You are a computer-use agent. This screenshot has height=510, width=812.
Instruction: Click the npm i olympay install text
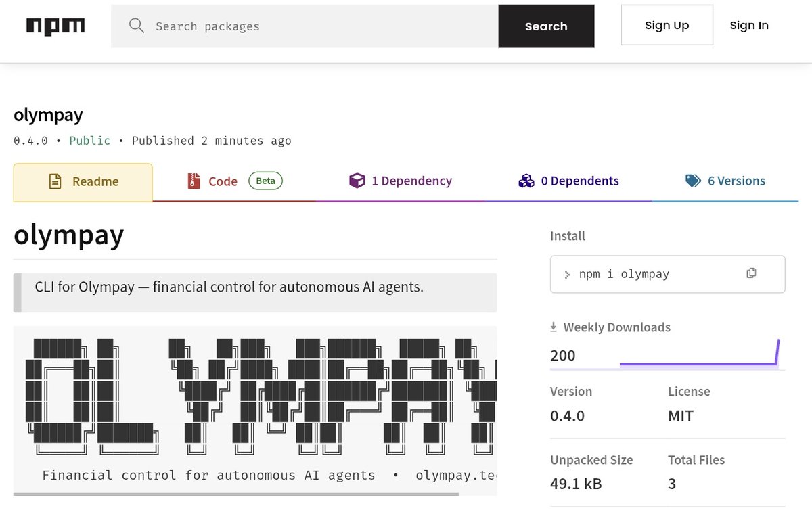[624, 274]
